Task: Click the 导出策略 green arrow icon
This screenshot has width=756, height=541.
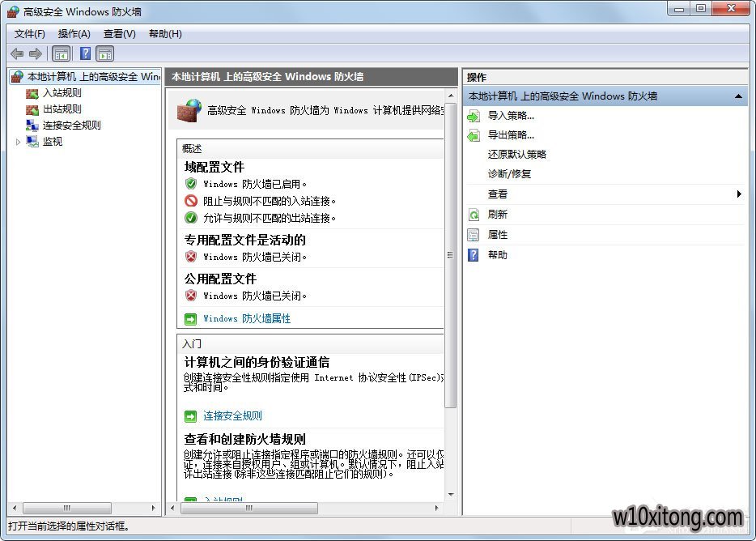Action: coord(474,135)
